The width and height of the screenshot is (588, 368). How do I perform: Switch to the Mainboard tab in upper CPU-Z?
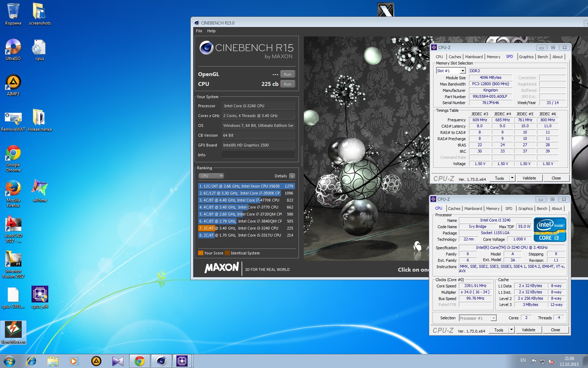[474, 57]
